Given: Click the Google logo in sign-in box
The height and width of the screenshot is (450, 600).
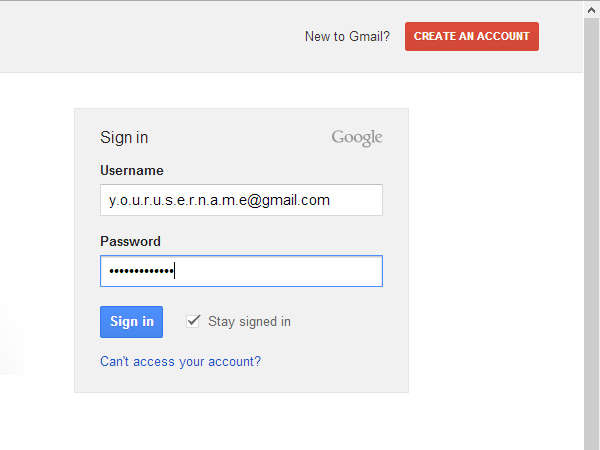Looking at the screenshot, I should [357, 138].
